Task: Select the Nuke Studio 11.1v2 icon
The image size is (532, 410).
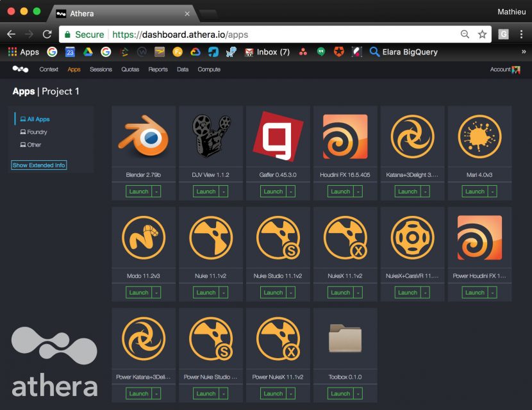Action: [278, 238]
